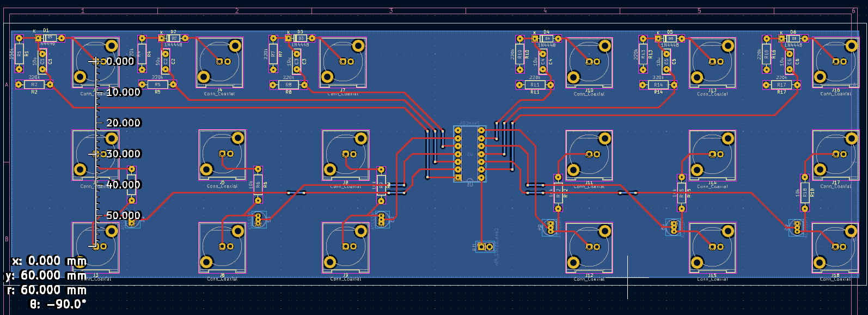Select resistor R13 footprint
868x315 pixels.
coord(643,53)
